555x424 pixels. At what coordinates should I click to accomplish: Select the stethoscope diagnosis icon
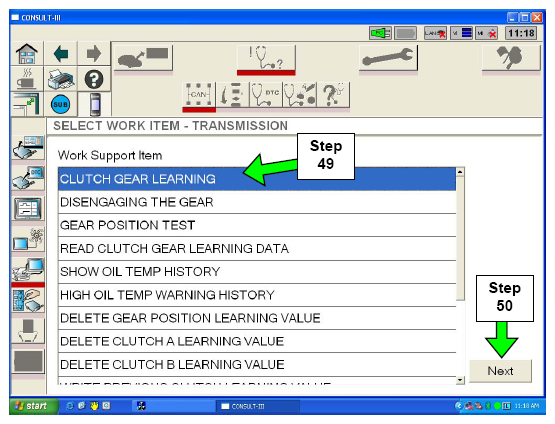pos(266,58)
